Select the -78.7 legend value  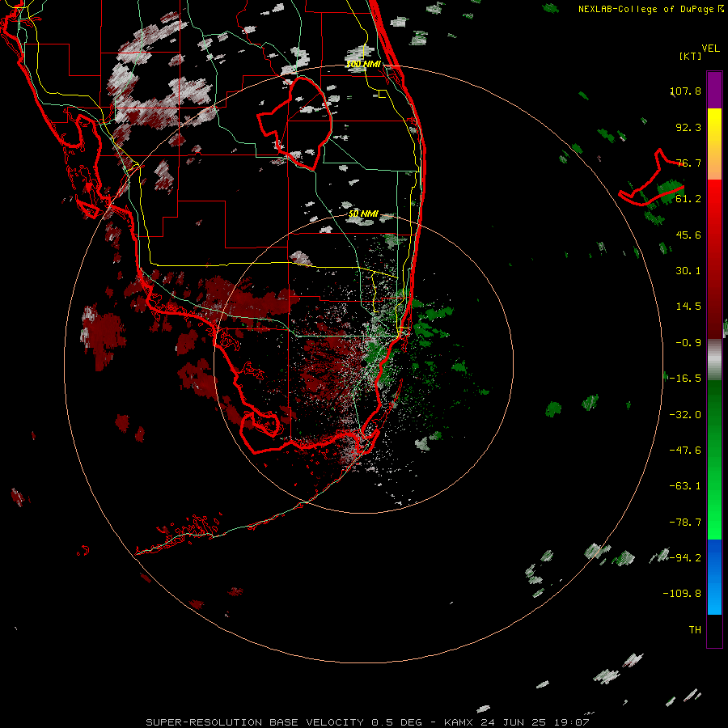pyautogui.click(x=685, y=523)
